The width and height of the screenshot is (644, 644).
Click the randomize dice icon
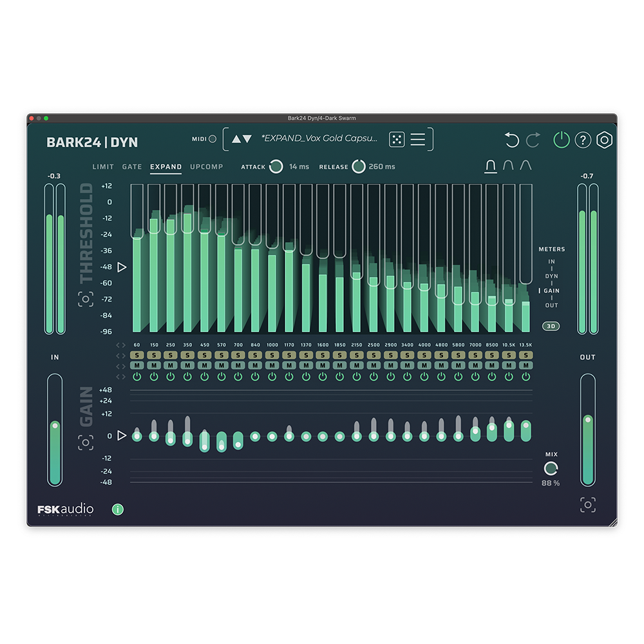[397, 140]
